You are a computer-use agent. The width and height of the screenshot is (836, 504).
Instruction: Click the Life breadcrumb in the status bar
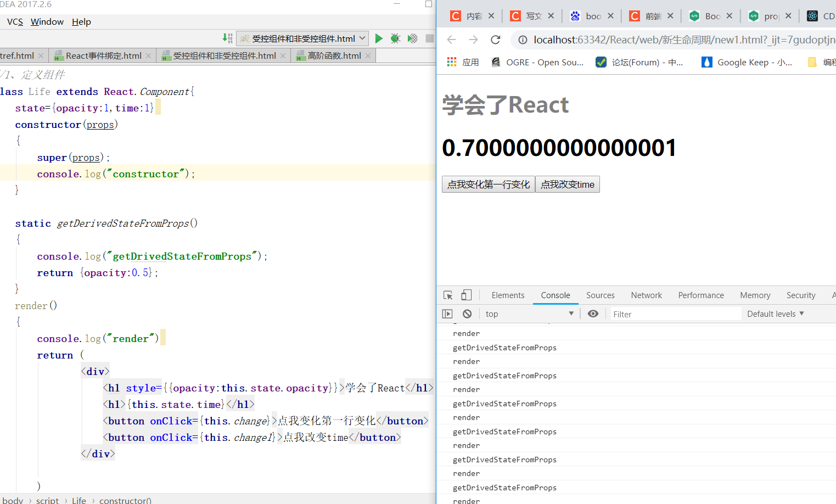point(79,500)
